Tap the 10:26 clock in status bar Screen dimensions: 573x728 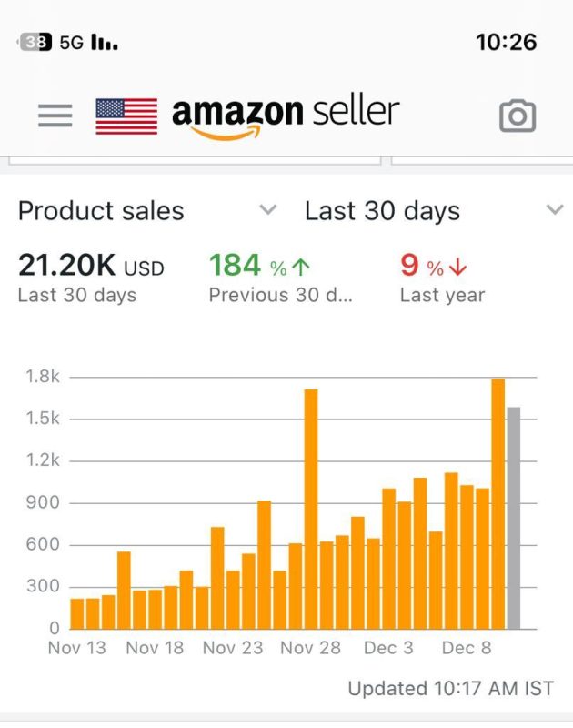click(506, 42)
